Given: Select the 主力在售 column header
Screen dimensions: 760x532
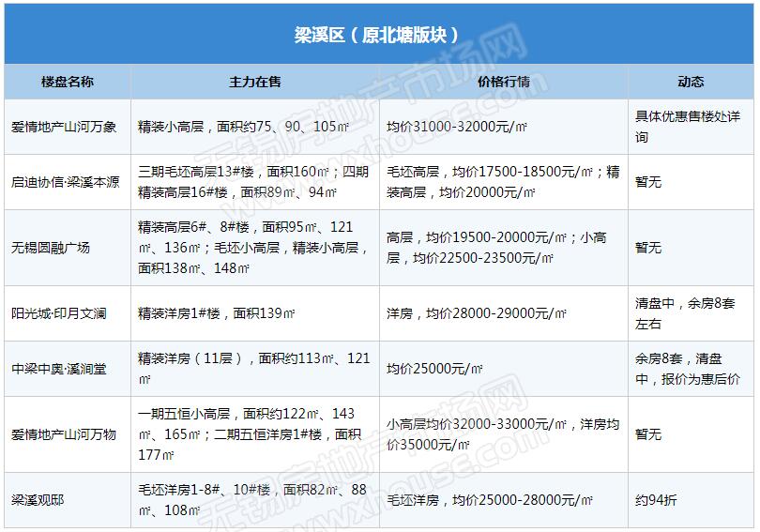Looking at the screenshot, I should pos(255,82).
